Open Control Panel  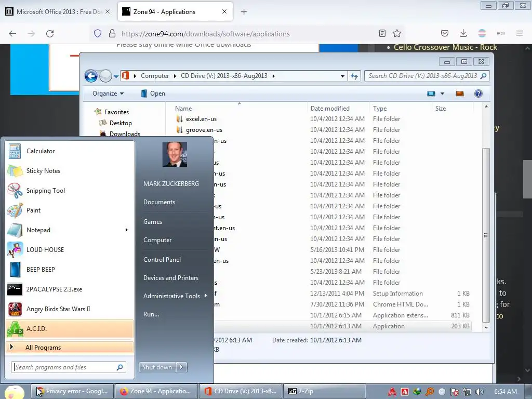point(162,260)
